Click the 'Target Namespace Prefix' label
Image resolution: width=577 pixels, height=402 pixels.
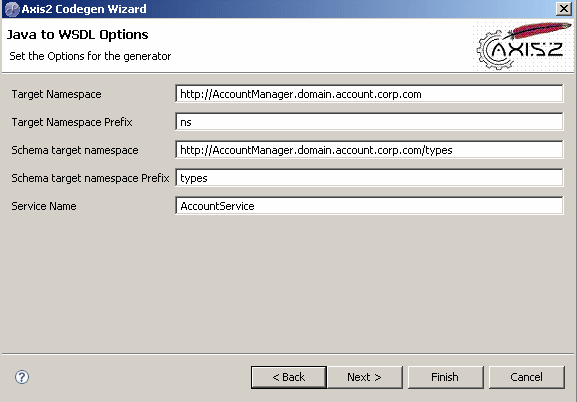(x=72, y=122)
